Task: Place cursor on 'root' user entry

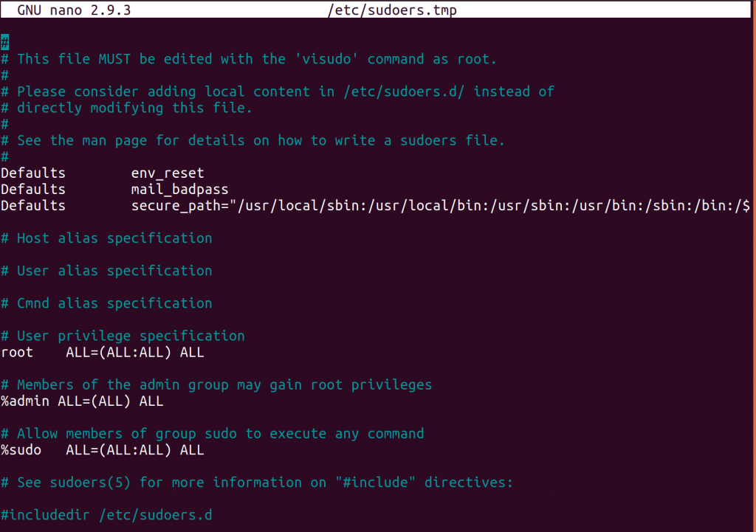Action: point(18,352)
